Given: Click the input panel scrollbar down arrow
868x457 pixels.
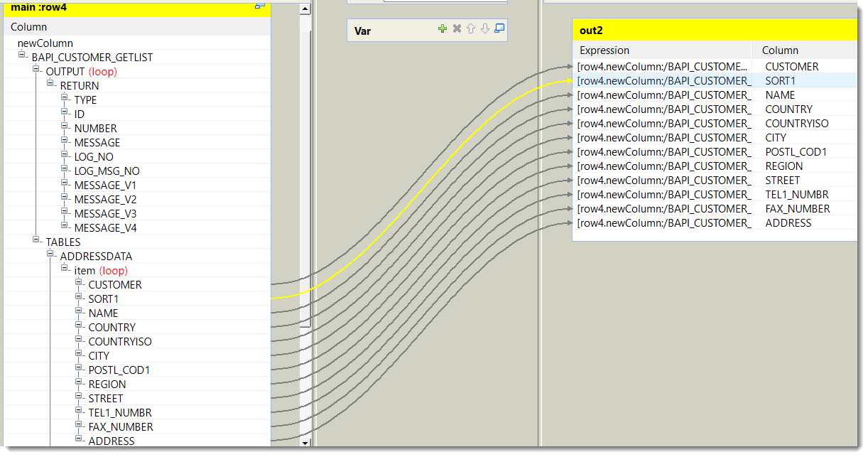Looking at the screenshot, I should click(x=305, y=442).
